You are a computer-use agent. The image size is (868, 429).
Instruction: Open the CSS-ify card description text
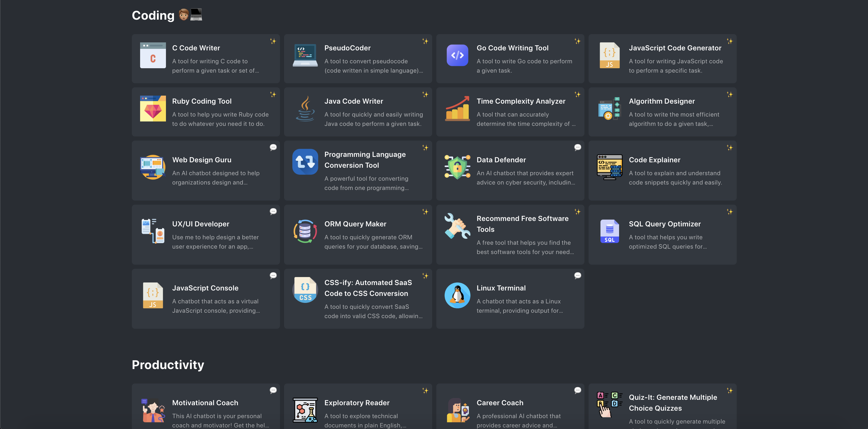[x=373, y=311]
